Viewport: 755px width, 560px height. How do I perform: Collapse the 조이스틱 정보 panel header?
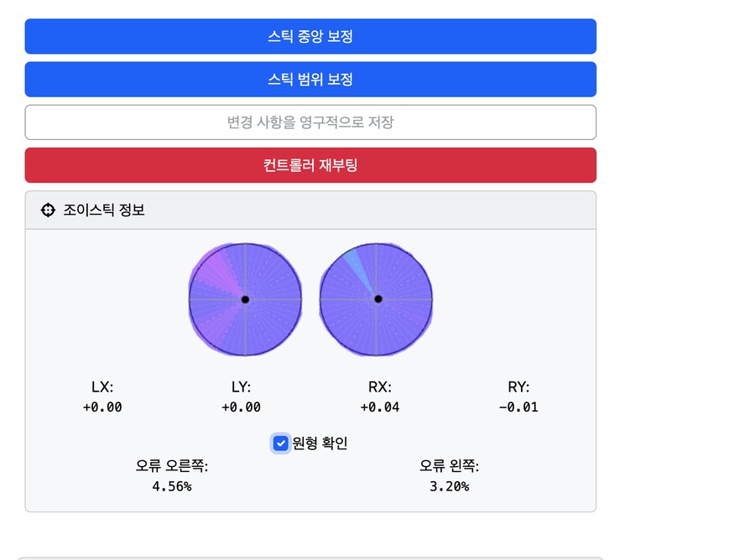pos(310,210)
